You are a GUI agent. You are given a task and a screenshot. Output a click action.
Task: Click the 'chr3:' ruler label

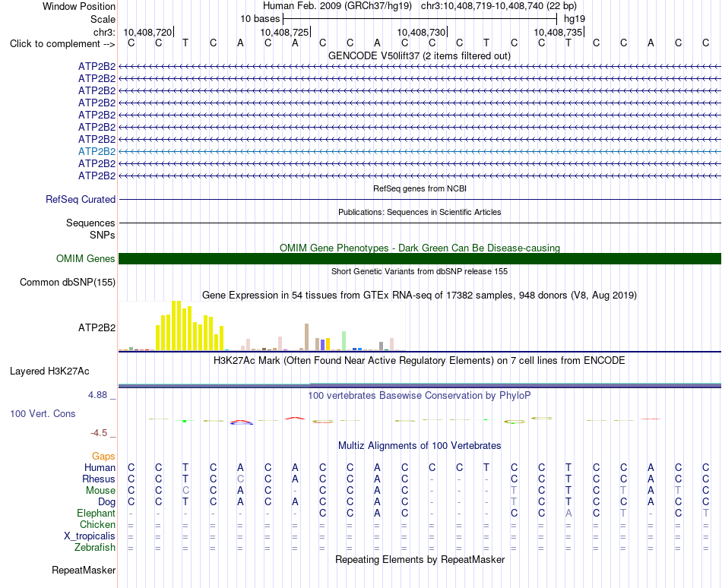click(x=104, y=32)
